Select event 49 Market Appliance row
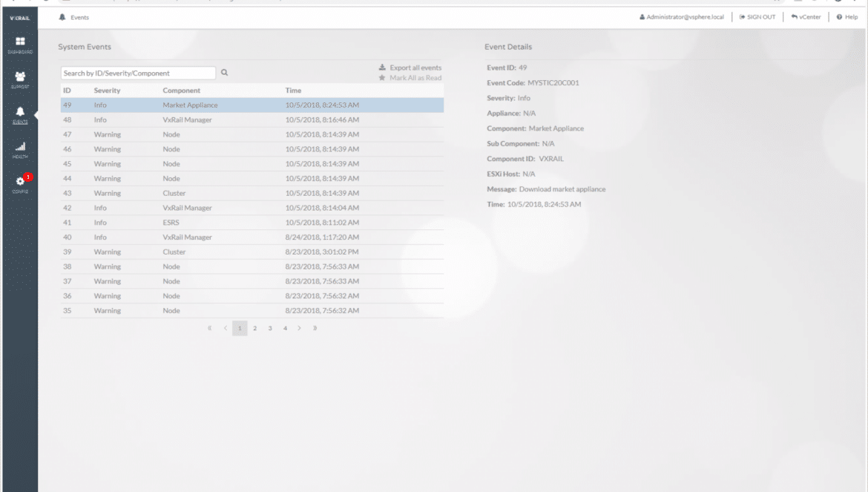Image resolution: width=868 pixels, height=492 pixels. tap(252, 105)
